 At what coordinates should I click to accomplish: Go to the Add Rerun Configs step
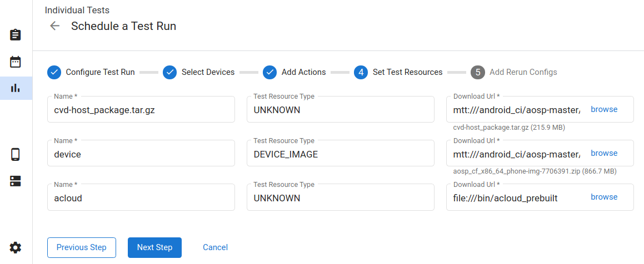[x=513, y=72]
